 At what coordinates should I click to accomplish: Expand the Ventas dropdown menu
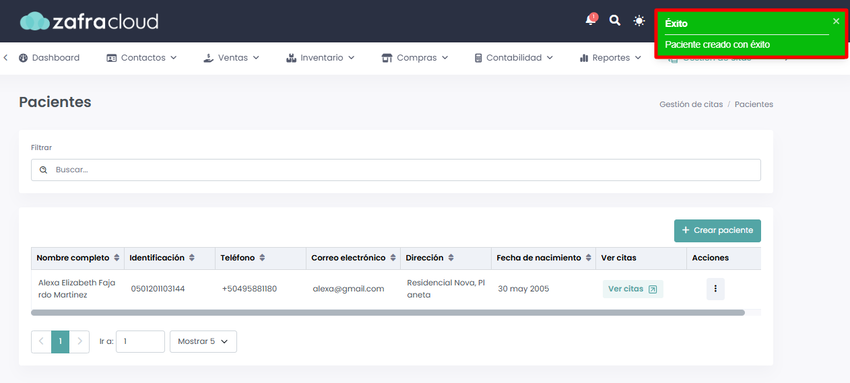tap(231, 57)
